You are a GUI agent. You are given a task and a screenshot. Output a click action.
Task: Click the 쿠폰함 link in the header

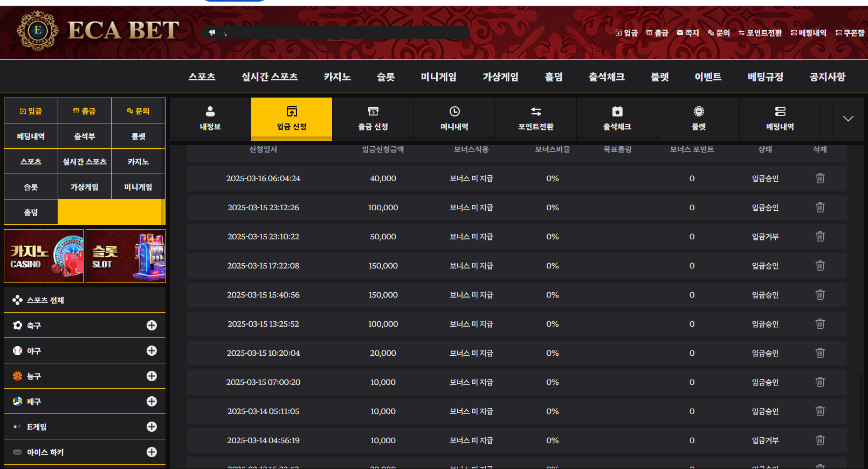(x=850, y=33)
